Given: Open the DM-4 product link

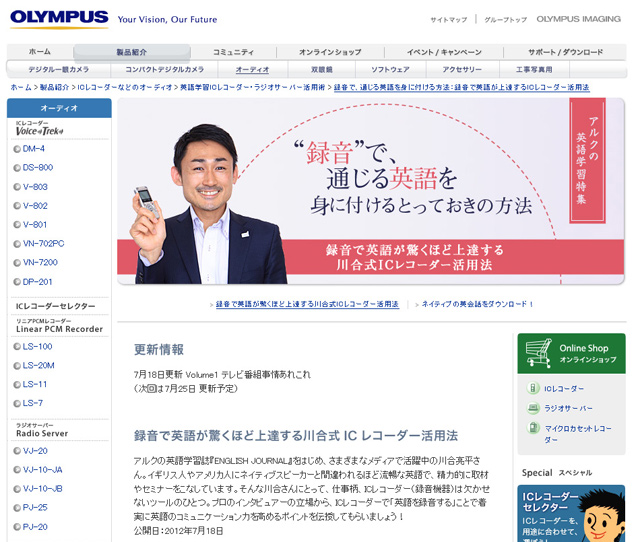Looking at the screenshot, I should point(33,149).
